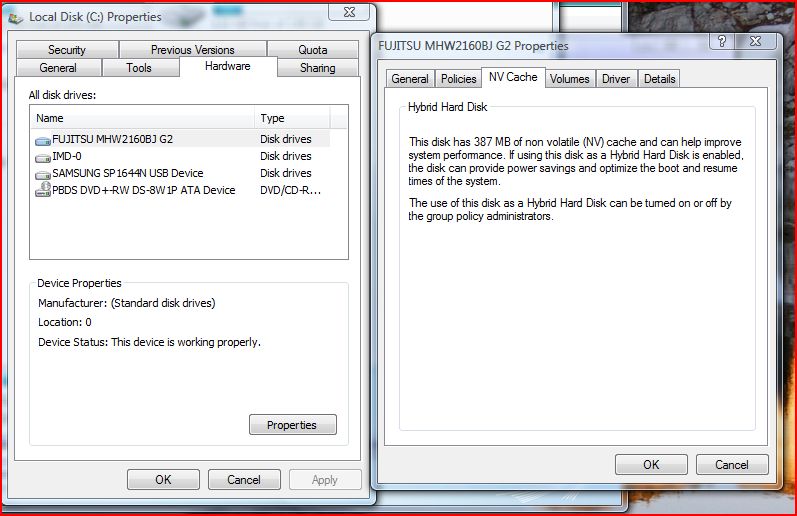
Task: Sort drives by the Name column header
Action: pos(142,118)
